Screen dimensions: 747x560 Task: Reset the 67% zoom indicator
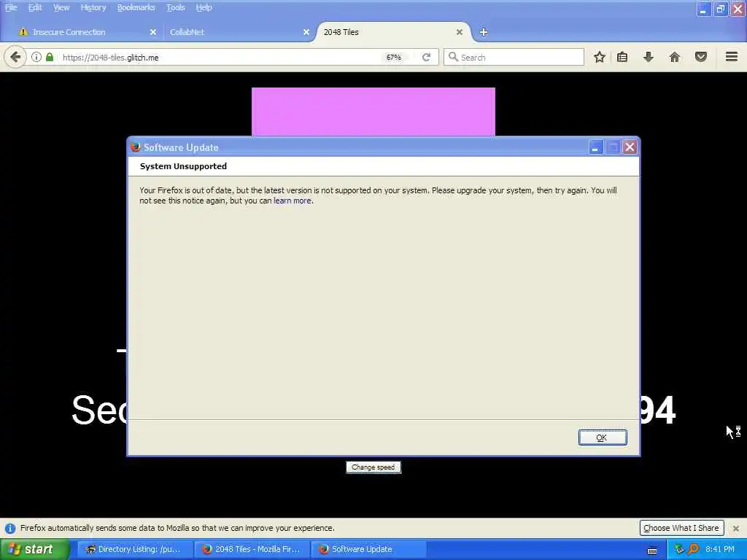[393, 57]
